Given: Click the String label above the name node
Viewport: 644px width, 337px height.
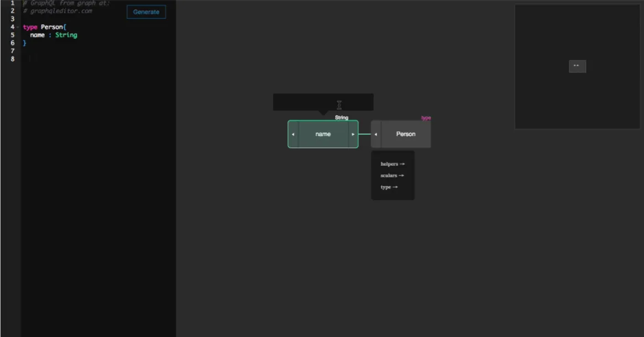Looking at the screenshot, I should [341, 118].
